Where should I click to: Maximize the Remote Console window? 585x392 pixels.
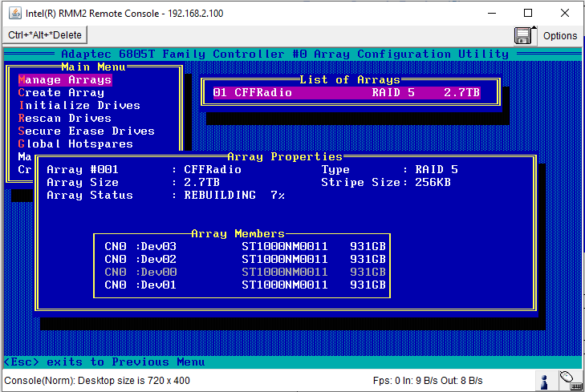click(528, 13)
